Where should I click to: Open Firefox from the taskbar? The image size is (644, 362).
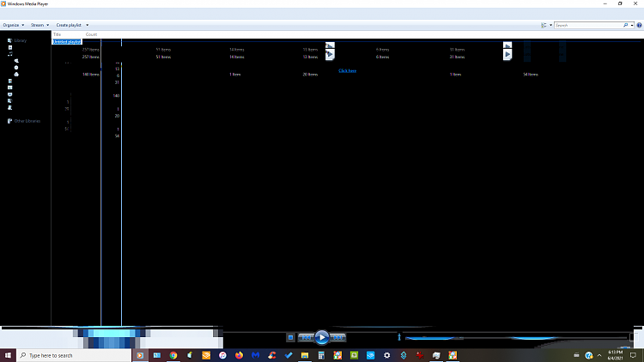click(x=239, y=355)
